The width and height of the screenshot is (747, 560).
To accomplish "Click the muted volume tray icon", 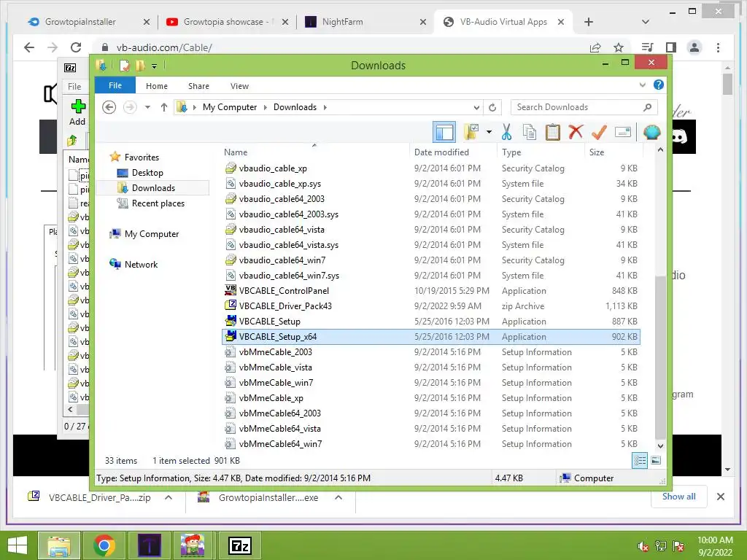I will click(643, 546).
